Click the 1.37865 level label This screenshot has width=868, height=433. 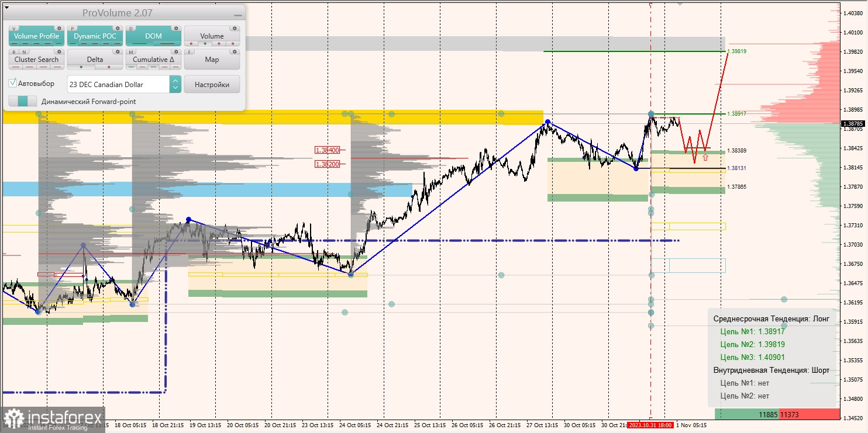click(737, 187)
